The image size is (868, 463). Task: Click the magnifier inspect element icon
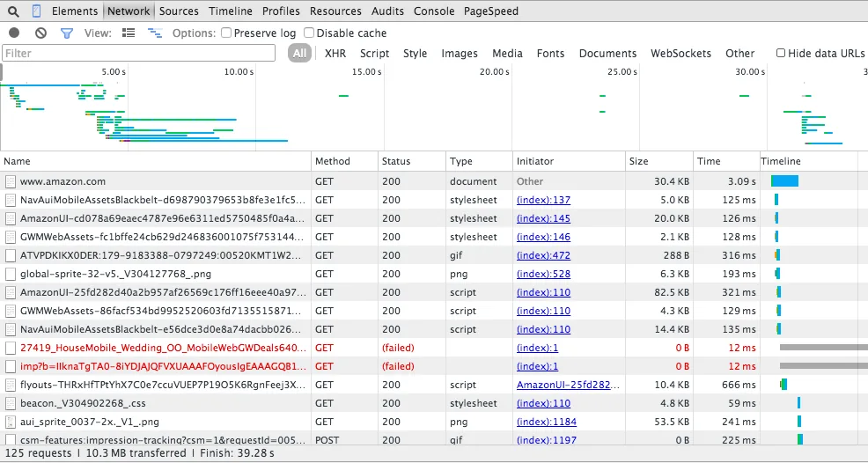[14, 11]
